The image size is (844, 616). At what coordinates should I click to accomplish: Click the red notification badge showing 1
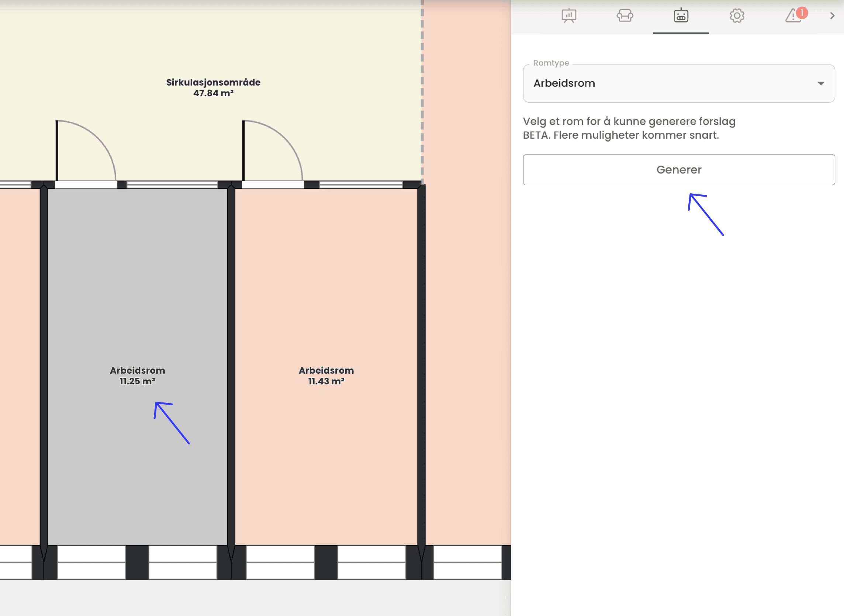(802, 13)
